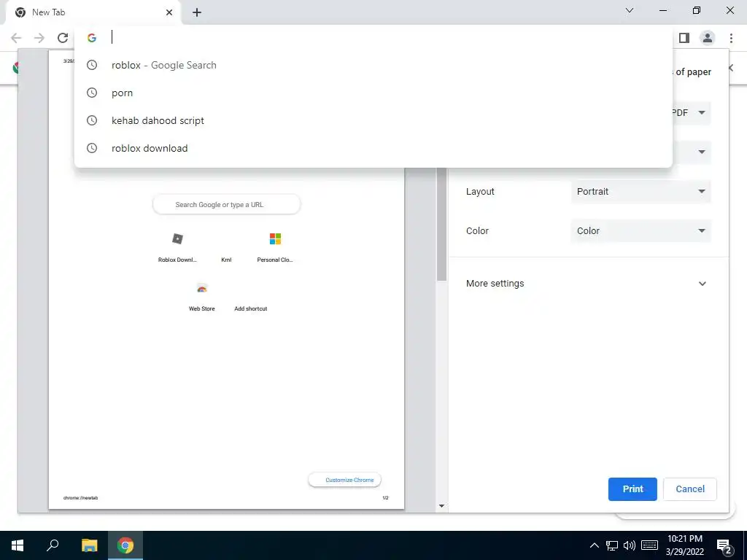Screen dimensions: 747x560
Task: Choose the 'roblox download' suggestion
Action: (373, 148)
